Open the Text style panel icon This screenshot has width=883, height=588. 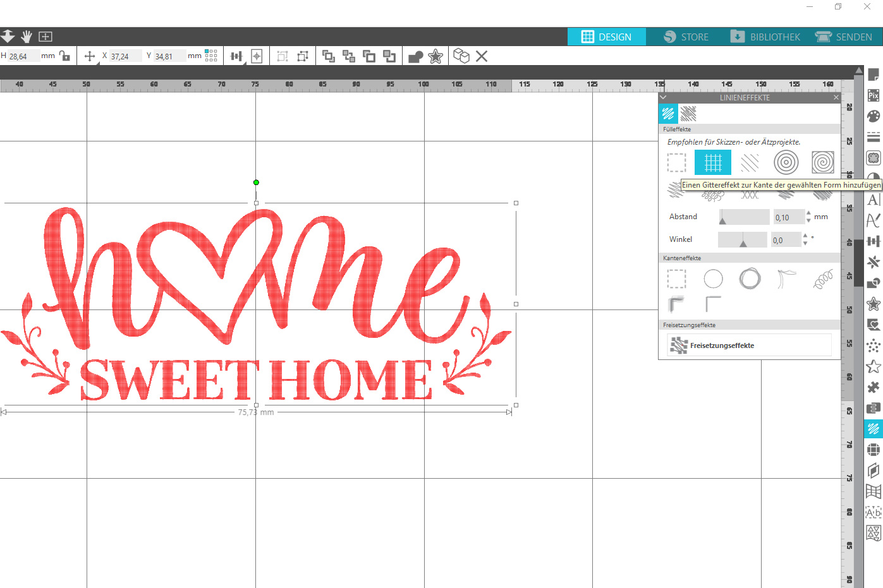[x=874, y=200]
